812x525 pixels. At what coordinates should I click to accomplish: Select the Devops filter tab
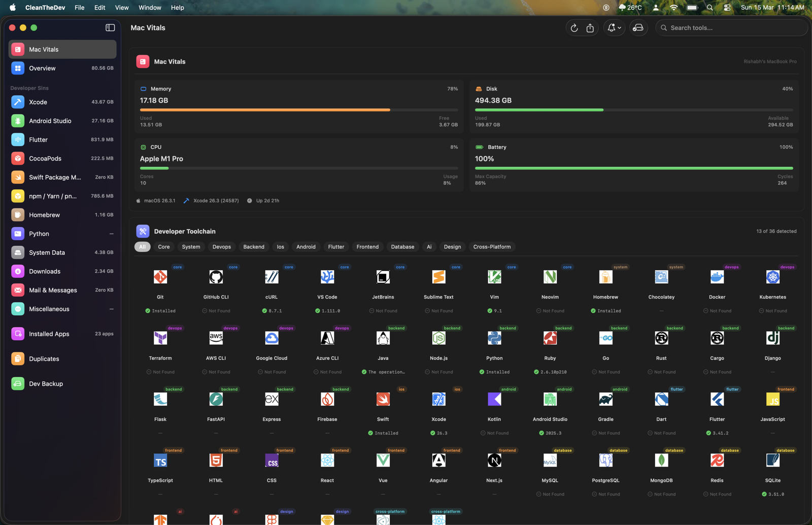pos(221,247)
